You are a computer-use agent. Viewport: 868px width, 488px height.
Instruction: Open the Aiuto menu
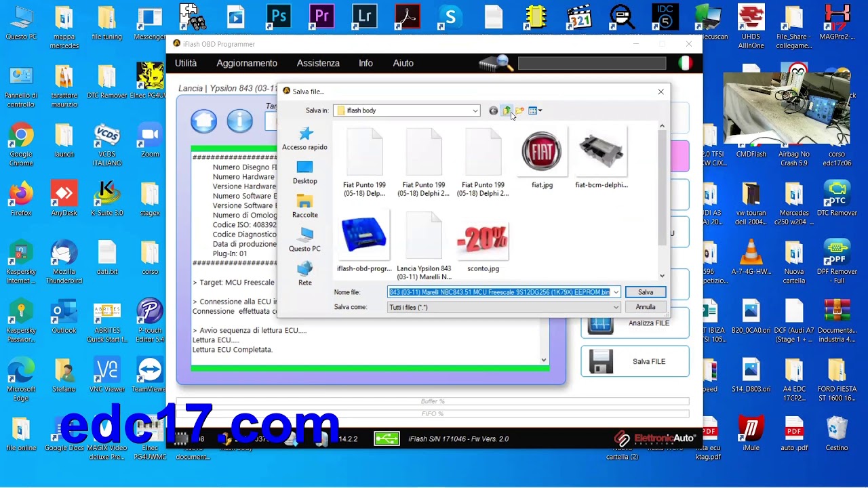coord(403,63)
